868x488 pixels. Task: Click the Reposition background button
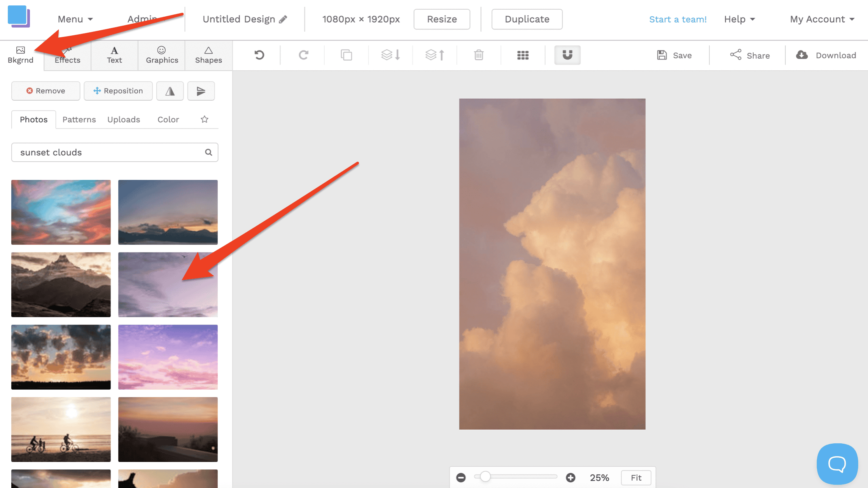pyautogui.click(x=118, y=91)
